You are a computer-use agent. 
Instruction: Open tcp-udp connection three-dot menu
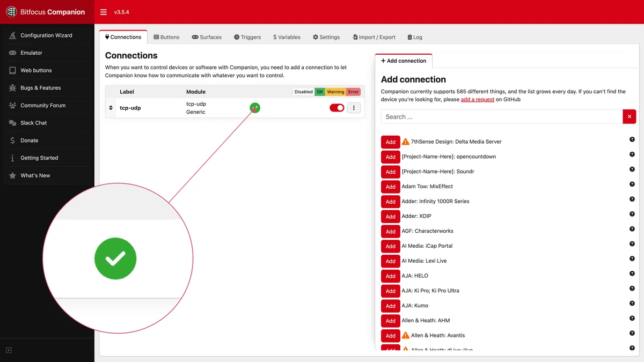[x=354, y=108]
